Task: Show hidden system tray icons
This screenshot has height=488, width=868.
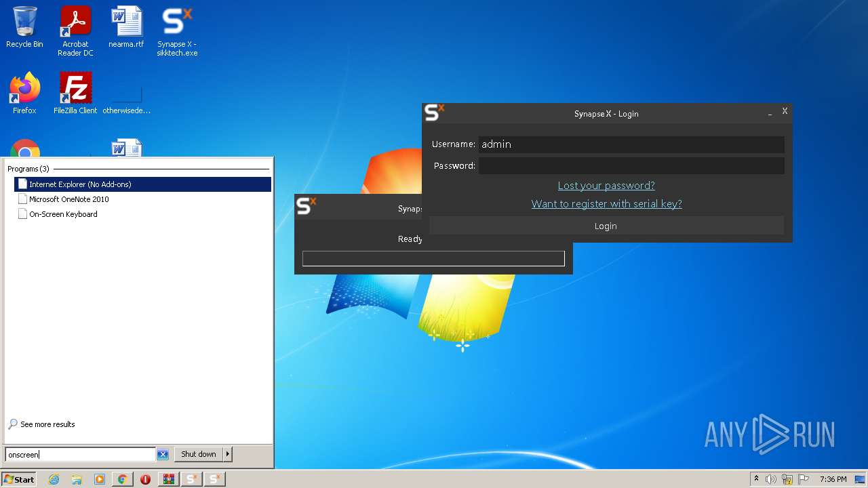Action: coord(757,479)
